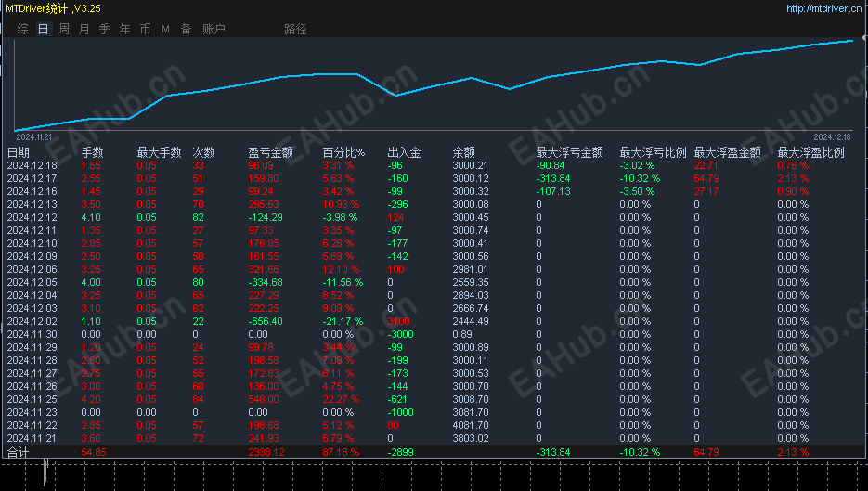Click percentage value 22.27 %
This screenshot has height=491, width=868.
(341, 399)
